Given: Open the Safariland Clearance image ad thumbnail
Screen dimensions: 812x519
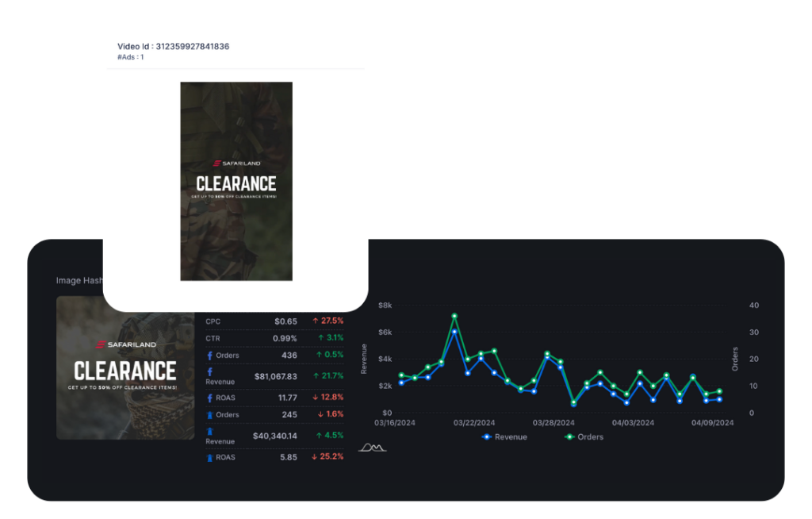Looking at the screenshot, I should click(x=125, y=368).
